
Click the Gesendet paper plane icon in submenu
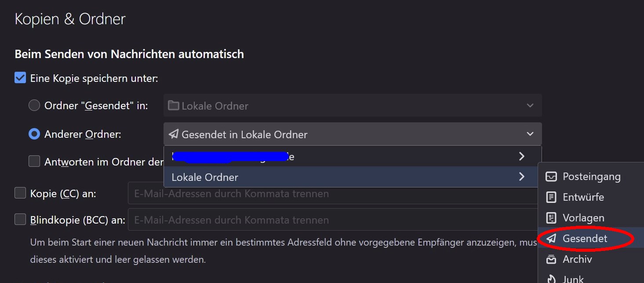[551, 239]
